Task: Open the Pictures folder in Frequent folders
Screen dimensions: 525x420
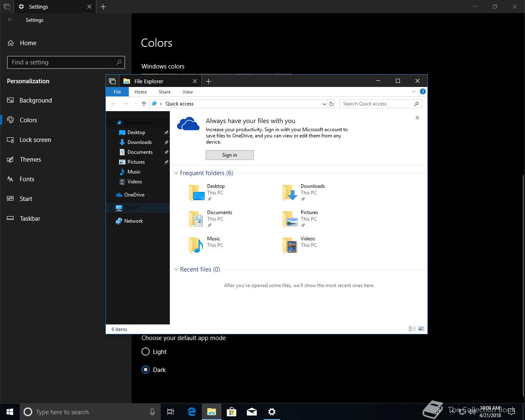Action: pos(300,219)
